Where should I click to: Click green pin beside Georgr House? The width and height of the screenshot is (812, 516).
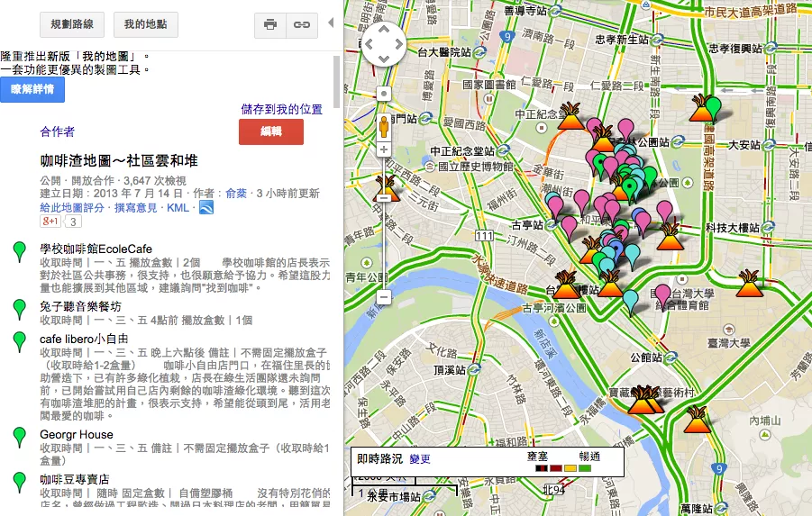coord(20,438)
